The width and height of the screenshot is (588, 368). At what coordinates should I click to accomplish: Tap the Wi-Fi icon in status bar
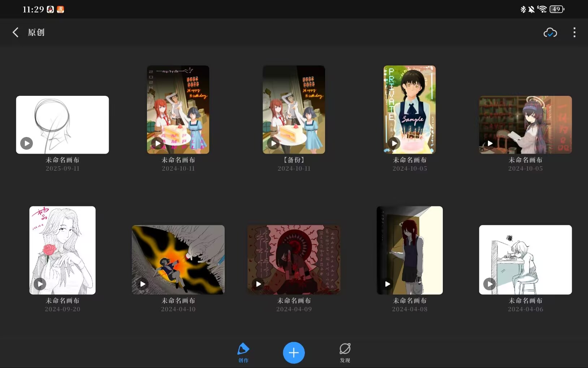(542, 9)
